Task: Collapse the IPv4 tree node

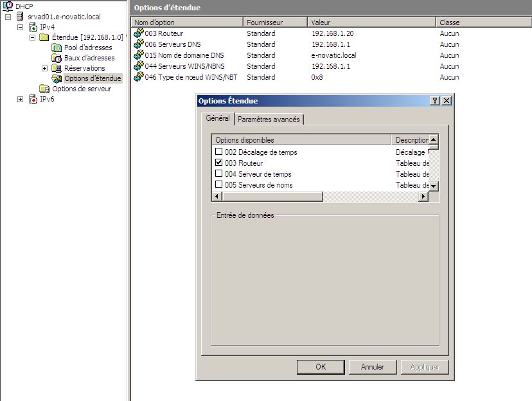Action: pyautogui.click(x=21, y=27)
